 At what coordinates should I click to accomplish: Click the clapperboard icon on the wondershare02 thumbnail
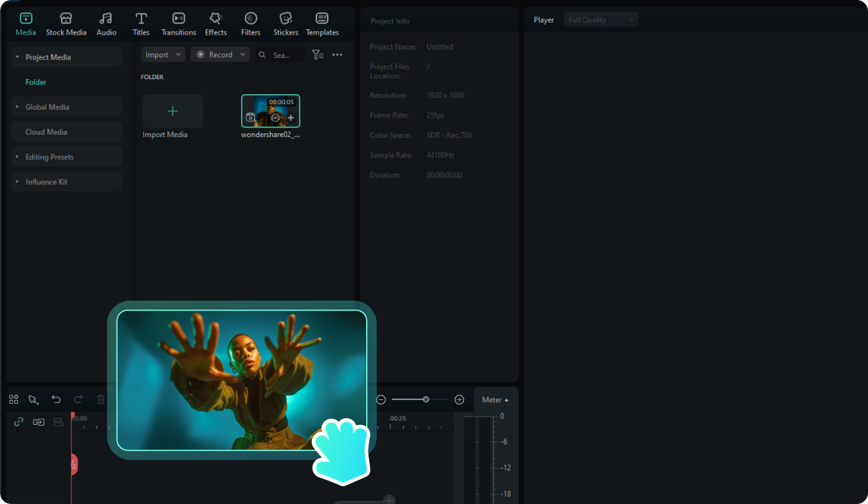click(250, 118)
